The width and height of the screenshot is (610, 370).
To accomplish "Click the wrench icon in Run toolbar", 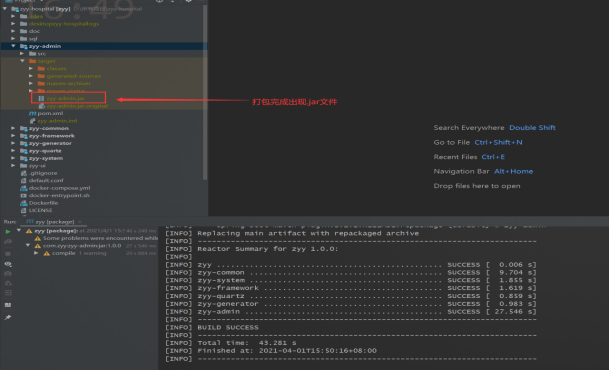I will click(8, 242).
